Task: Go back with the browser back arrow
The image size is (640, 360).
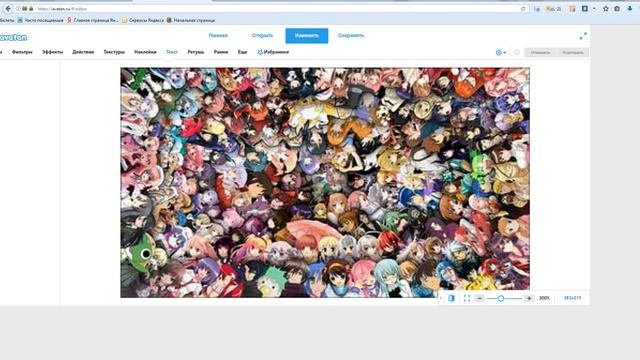Action: point(8,9)
